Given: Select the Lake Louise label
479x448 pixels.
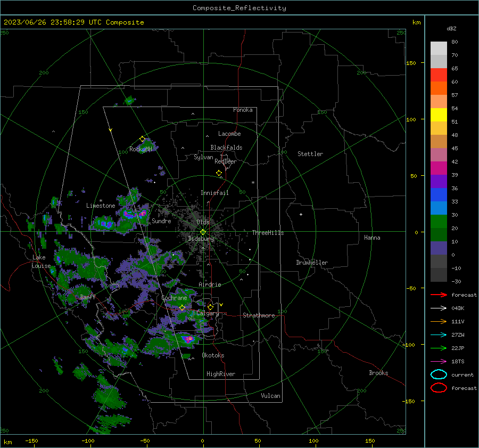Looking at the screenshot, I should coord(41,262).
